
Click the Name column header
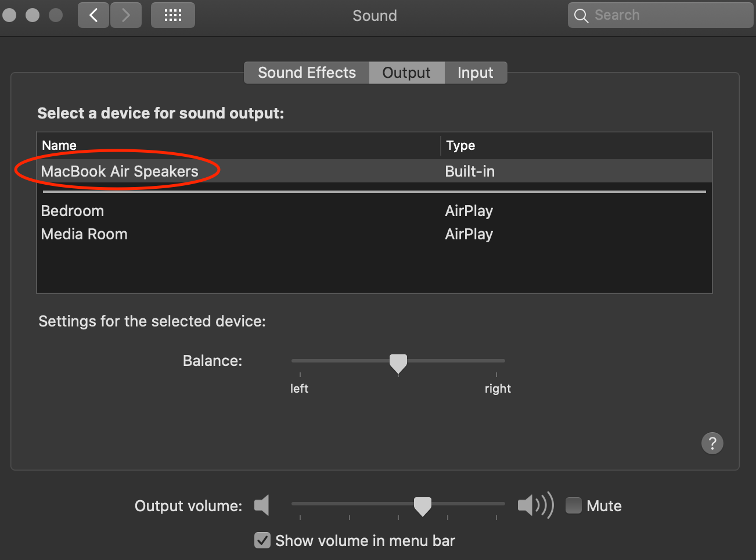coord(59,145)
